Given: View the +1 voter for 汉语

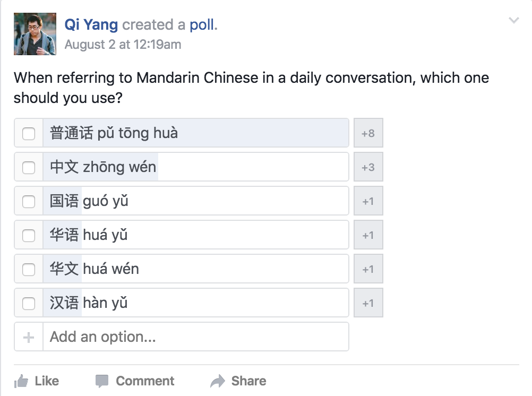Looking at the screenshot, I should (368, 303).
